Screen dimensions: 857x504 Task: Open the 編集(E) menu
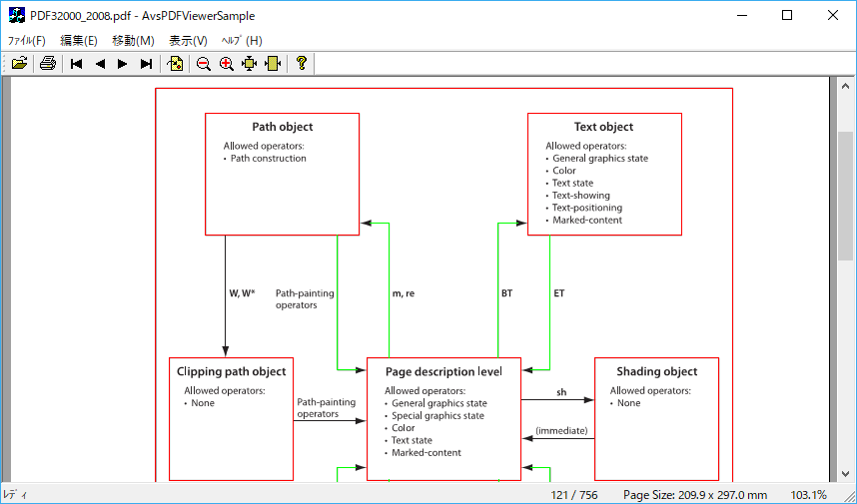click(x=79, y=41)
